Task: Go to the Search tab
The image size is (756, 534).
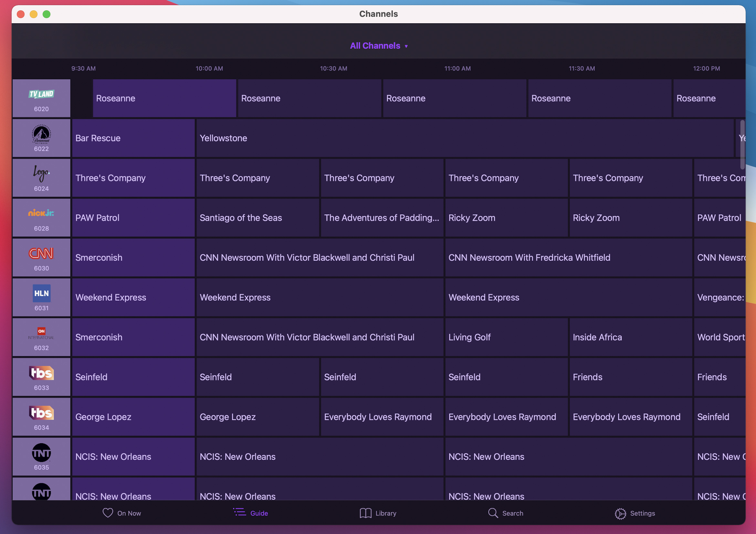Action: pos(505,513)
